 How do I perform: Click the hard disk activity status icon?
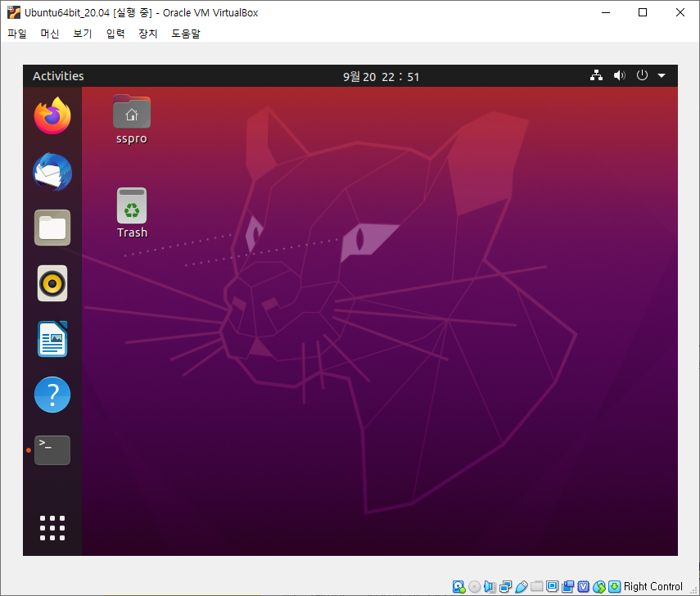coord(459,587)
